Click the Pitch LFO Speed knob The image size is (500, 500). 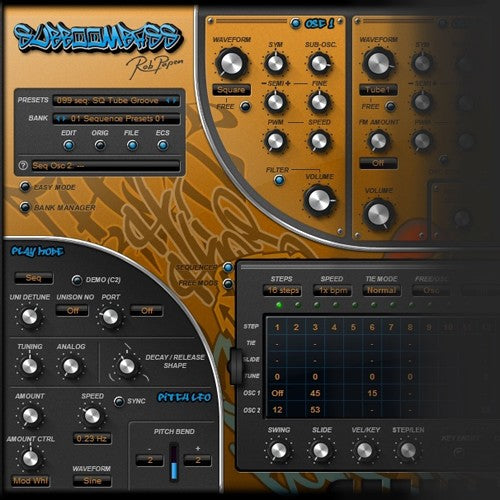click(x=92, y=416)
